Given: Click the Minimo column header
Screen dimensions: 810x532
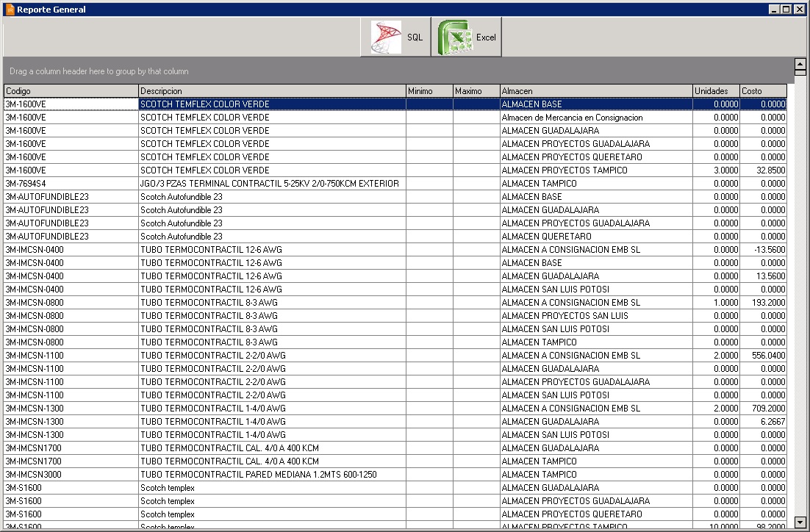Looking at the screenshot, I should (429, 91).
